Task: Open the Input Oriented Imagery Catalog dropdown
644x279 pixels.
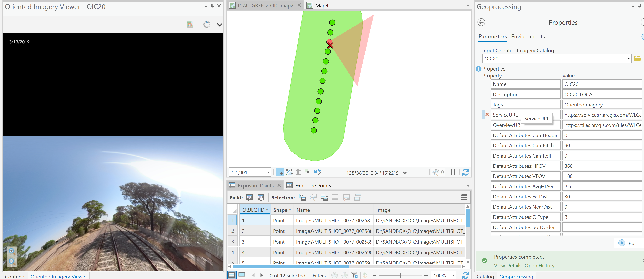Action: coord(629,59)
